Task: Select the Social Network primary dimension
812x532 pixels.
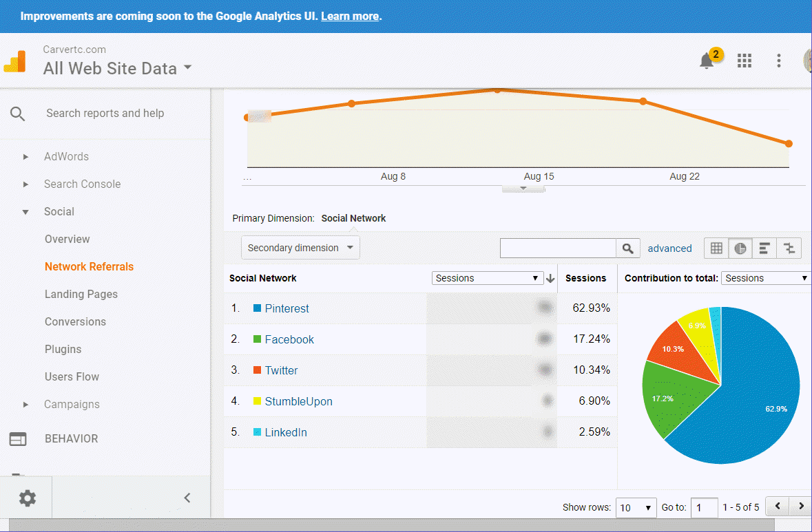Action: 353,218
